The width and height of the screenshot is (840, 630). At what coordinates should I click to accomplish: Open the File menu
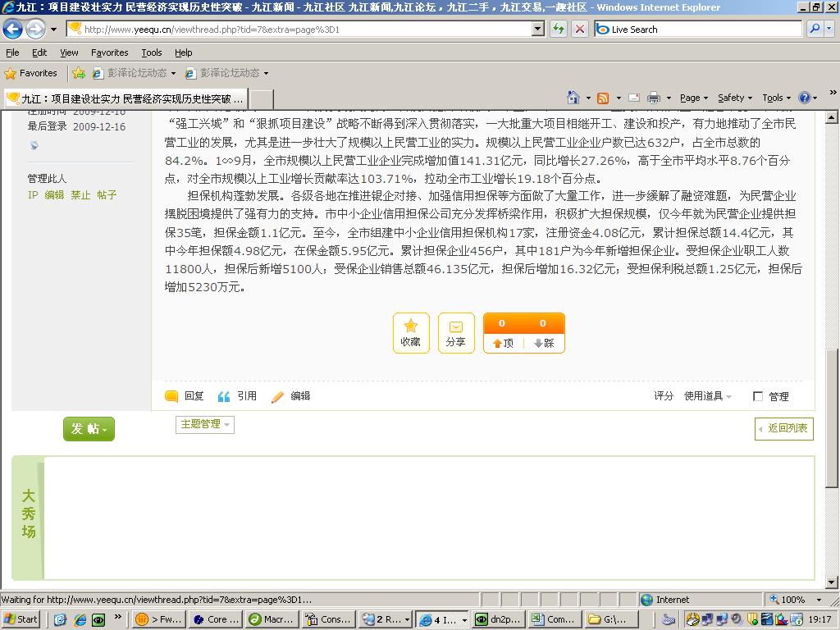point(12,52)
